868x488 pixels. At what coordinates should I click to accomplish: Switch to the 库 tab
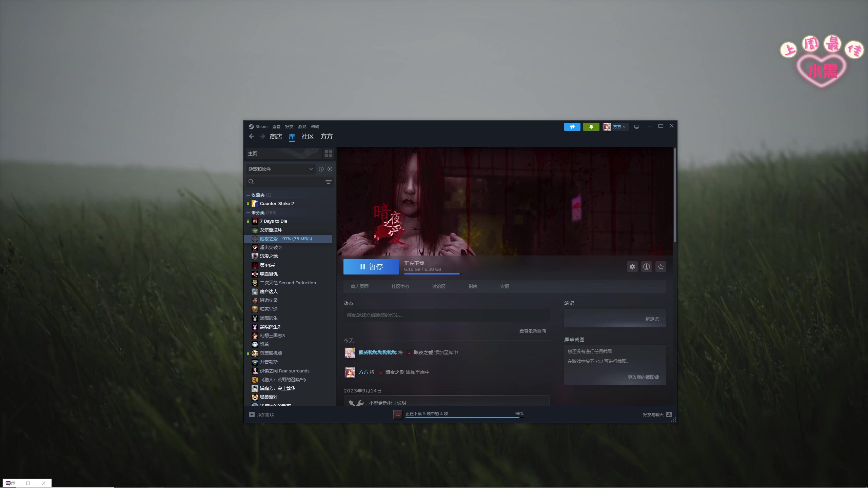(x=292, y=136)
